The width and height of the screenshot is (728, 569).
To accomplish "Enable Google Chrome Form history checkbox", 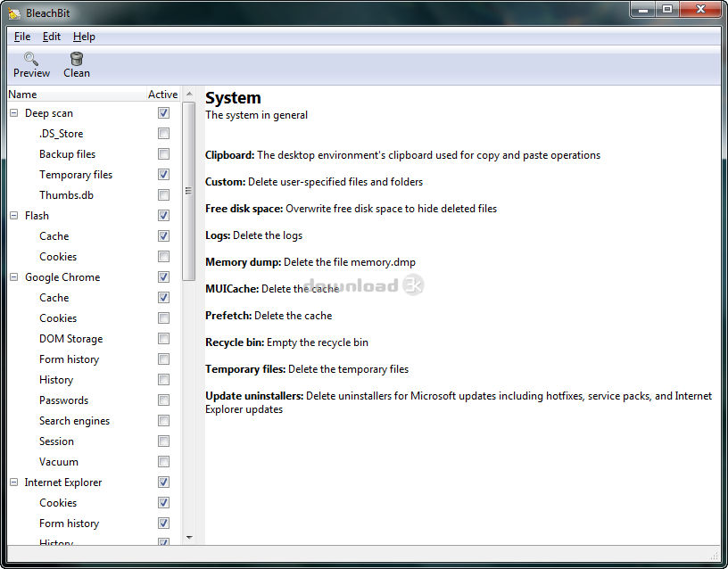I will tap(163, 359).
